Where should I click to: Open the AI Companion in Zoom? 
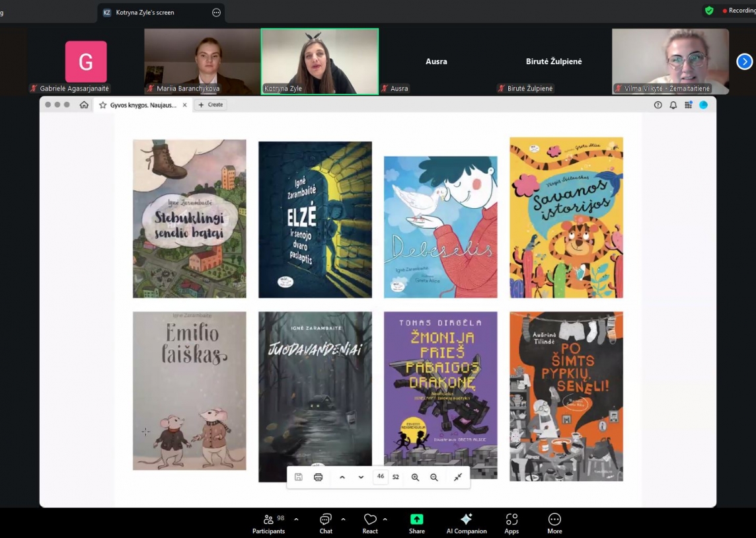tap(467, 523)
